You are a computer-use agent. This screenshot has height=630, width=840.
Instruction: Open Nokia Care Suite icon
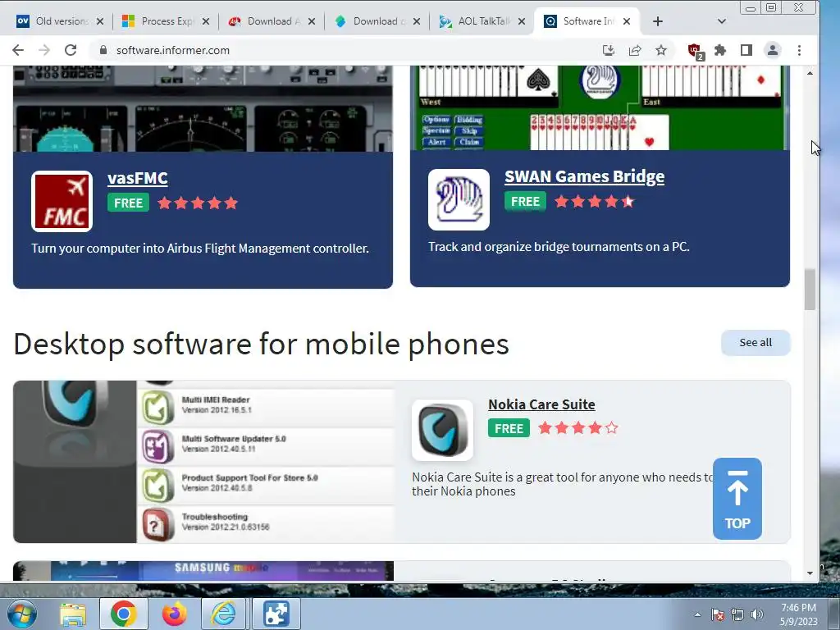pyautogui.click(x=442, y=430)
